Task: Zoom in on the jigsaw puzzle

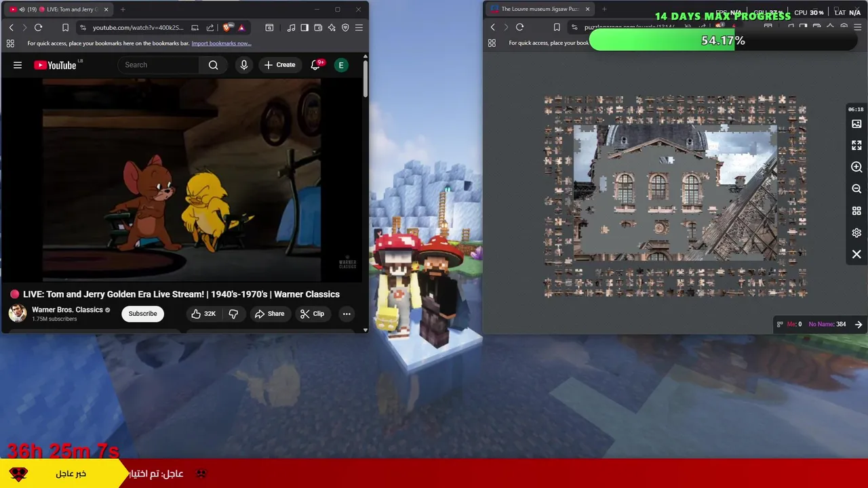Action: tap(856, 167)
